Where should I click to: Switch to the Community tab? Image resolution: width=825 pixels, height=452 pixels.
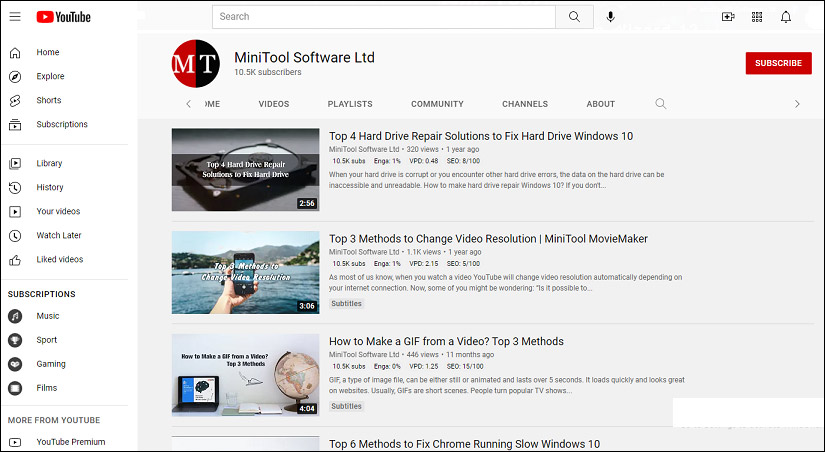(x=437, y=104)
